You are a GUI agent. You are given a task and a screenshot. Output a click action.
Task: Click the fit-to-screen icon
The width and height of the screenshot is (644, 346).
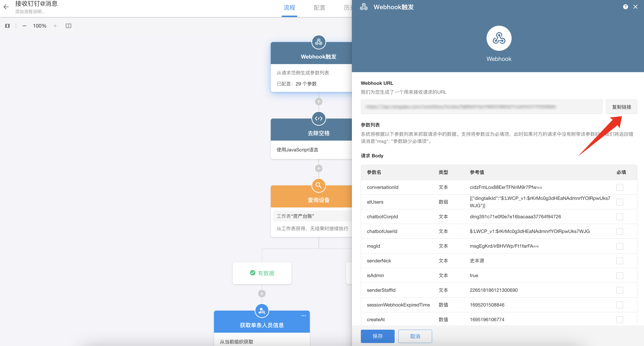(x=68, y=26)
